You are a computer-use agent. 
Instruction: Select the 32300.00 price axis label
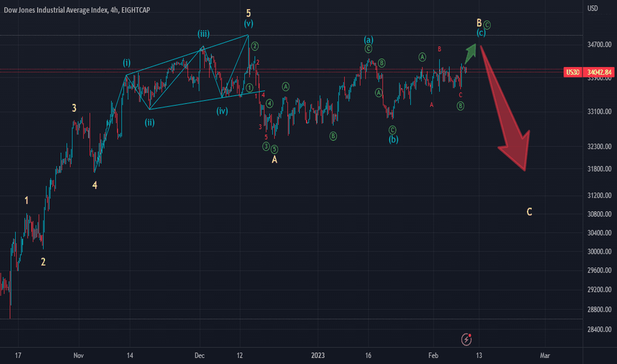coord(599,146)
